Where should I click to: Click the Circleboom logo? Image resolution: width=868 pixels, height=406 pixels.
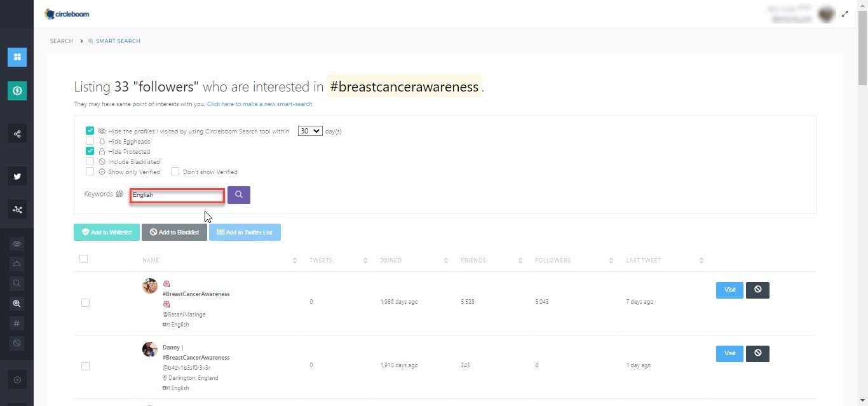point(67,13)
